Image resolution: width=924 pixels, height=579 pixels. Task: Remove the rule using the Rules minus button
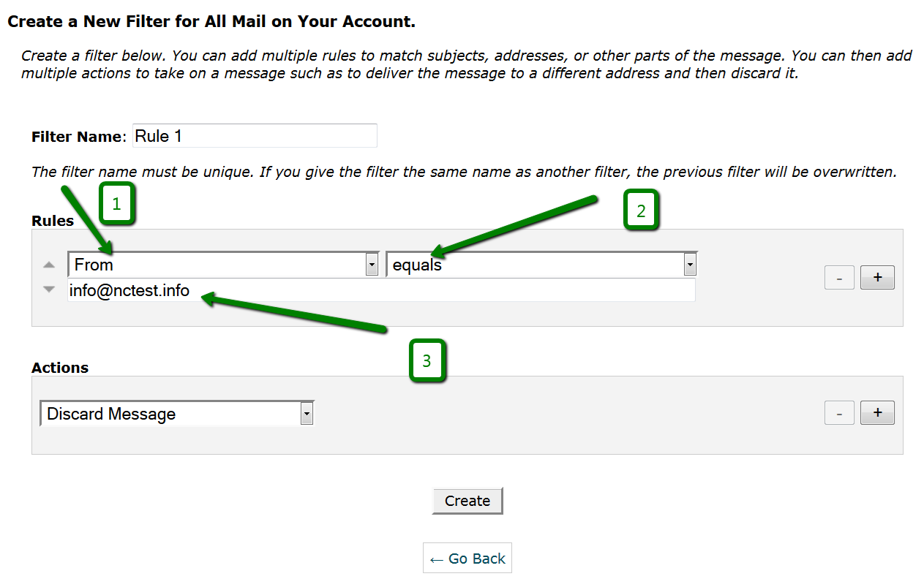coord(839,278)
